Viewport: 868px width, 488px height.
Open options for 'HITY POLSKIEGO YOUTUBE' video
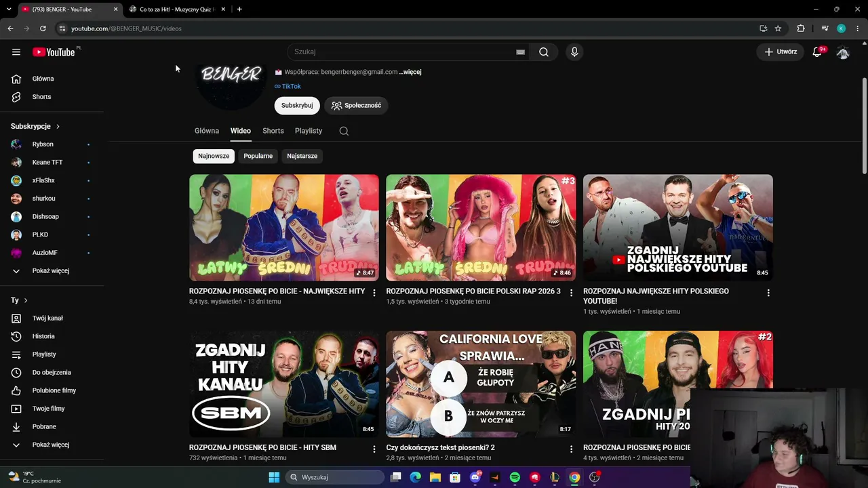tap(768, 293)
